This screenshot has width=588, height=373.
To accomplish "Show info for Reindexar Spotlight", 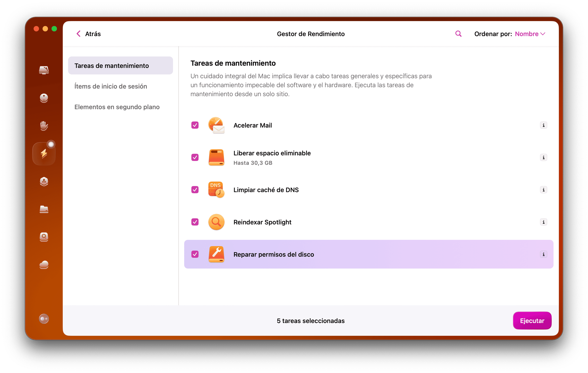I will [544, 222].
